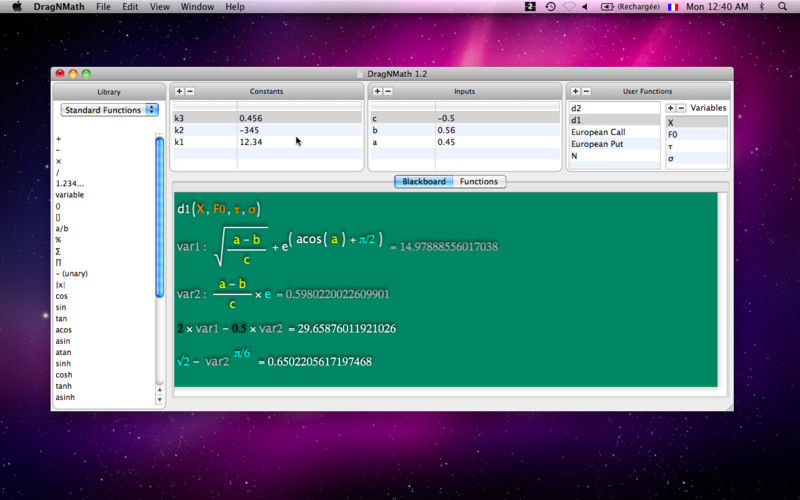Click the Time Machine menu bar icon
Image resolution: width=800 pixels, height=500 pixels.
point(551,7)
